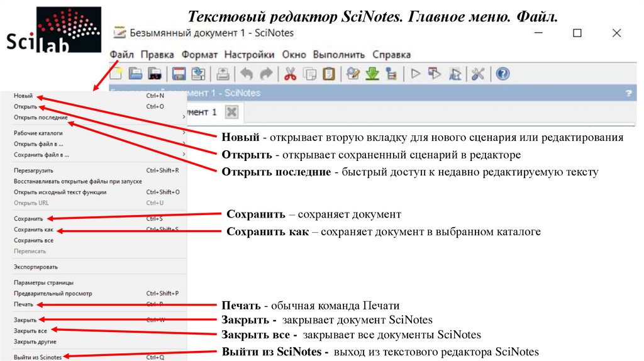Expand the Рабочие каталоги submenu arrow
The height and width of the screenshot is (361, 644).
pos(184,133)
